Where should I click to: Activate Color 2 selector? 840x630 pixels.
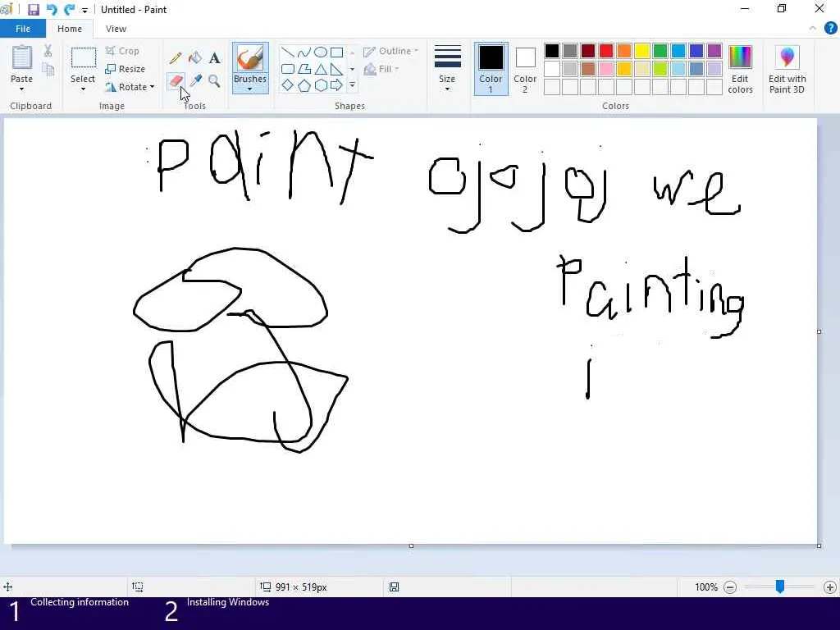pyautogui.click(x=525, y=70)
